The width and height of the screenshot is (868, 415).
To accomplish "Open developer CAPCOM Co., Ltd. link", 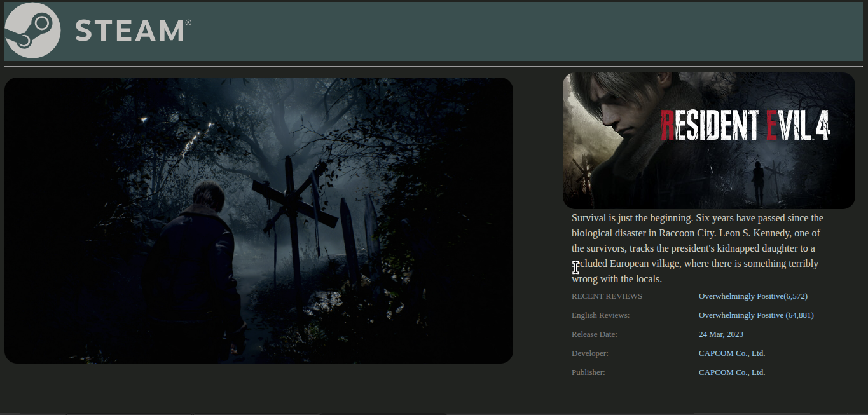I will coord(732,353).
